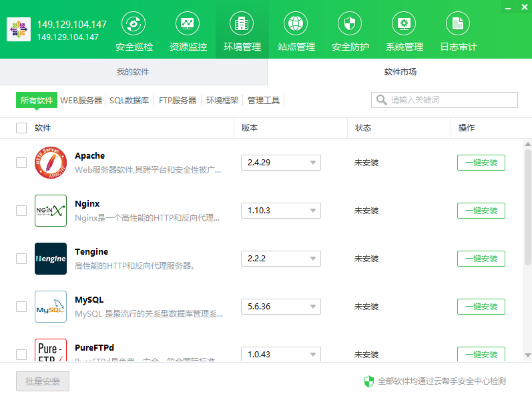Open 系统管理 system management icon
Screen dimensions: 532x398
tap(404, 24)
